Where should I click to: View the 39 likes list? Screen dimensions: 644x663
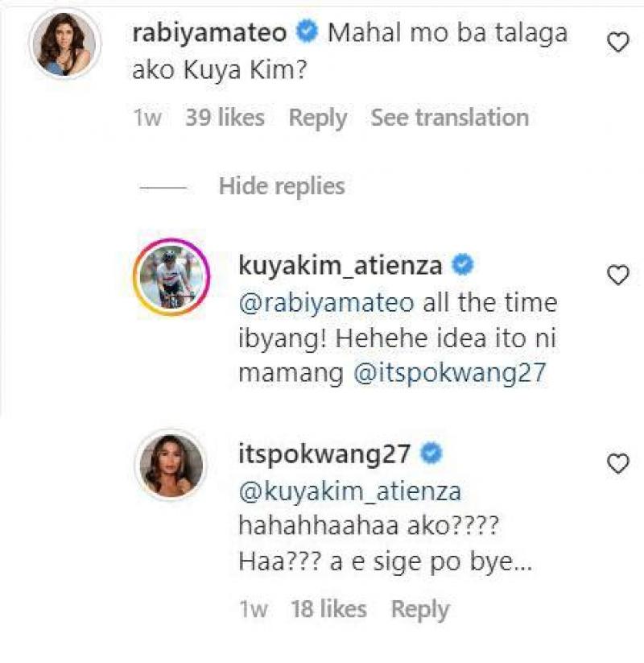(225, 118)
